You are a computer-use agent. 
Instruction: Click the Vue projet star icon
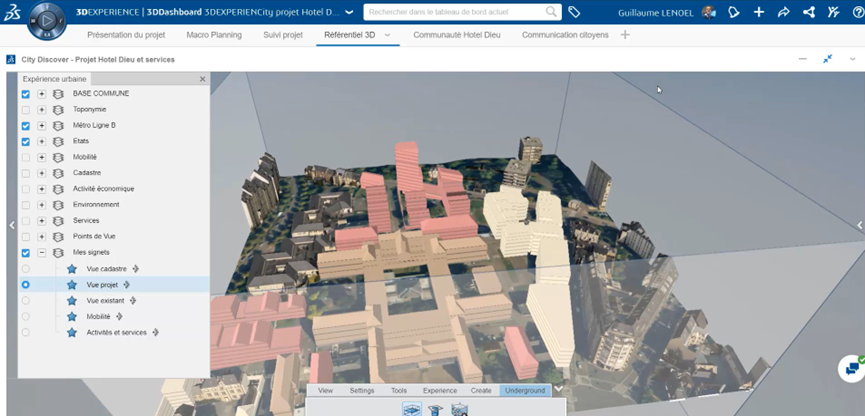(x=72, y=285)
